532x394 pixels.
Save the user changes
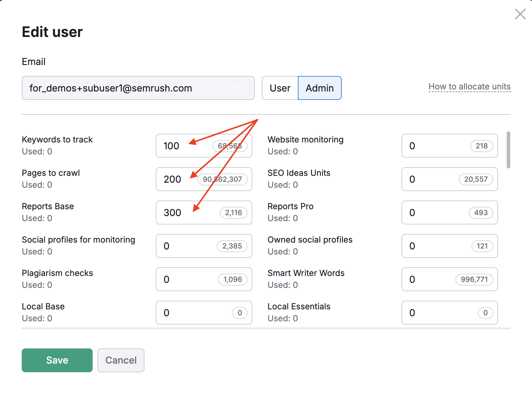click(x=57, y=360)
